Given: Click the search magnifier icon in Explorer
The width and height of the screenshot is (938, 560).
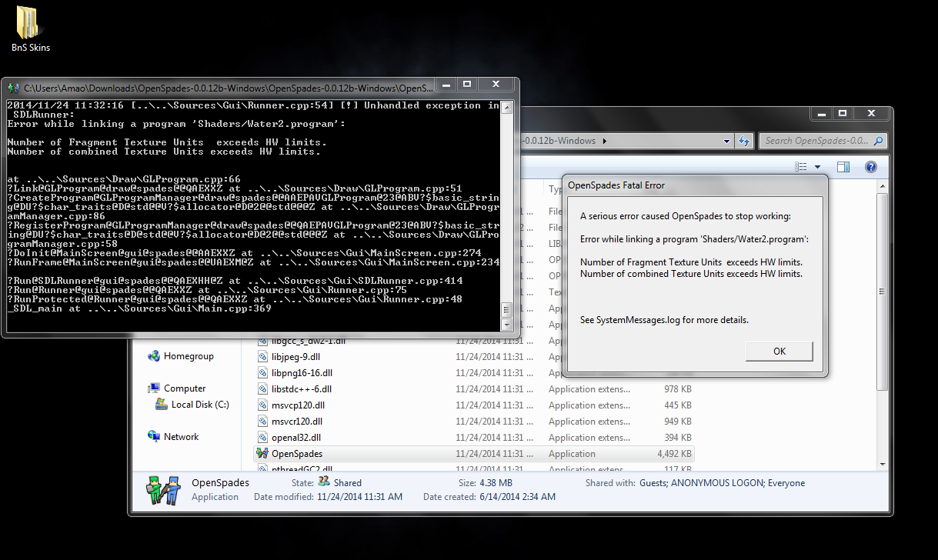Looking at the screenshot, I should pyautogui.click(x=880, y=141).
